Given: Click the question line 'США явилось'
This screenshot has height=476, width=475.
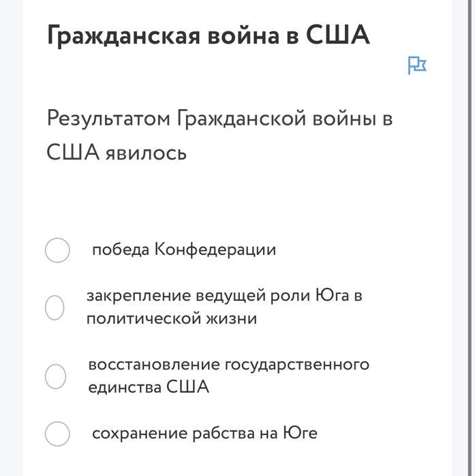Looking at the screenshot, I should [117, 152].
